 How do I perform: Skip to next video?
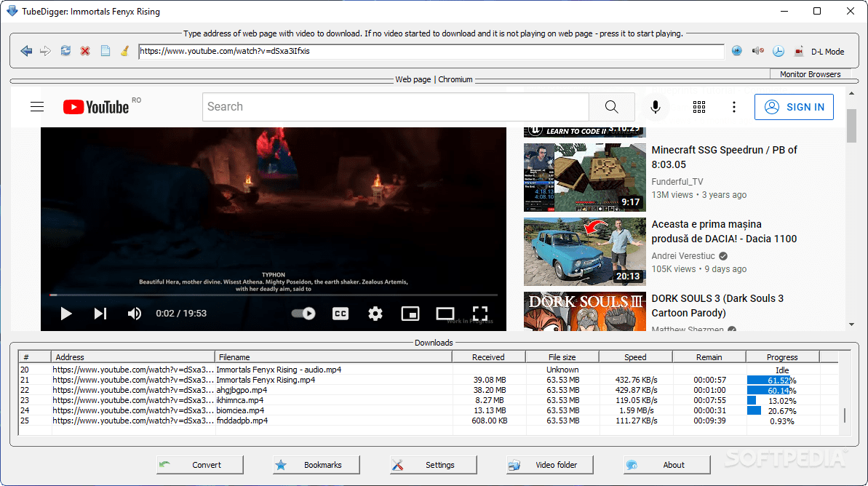click(x=100, y=314)
